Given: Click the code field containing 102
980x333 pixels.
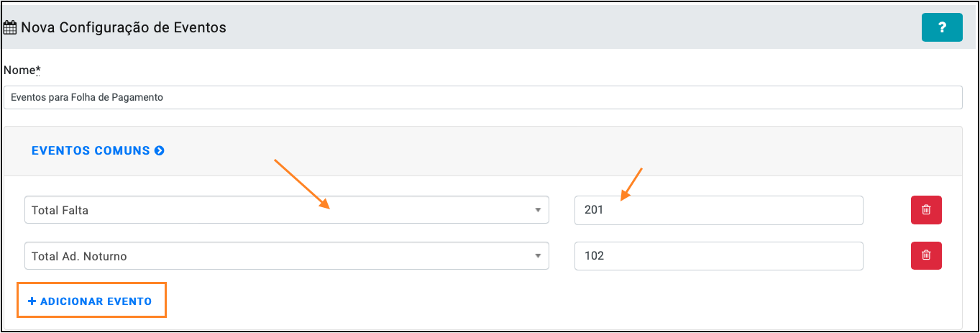Looking at the screenshot, I should [719, 255].
